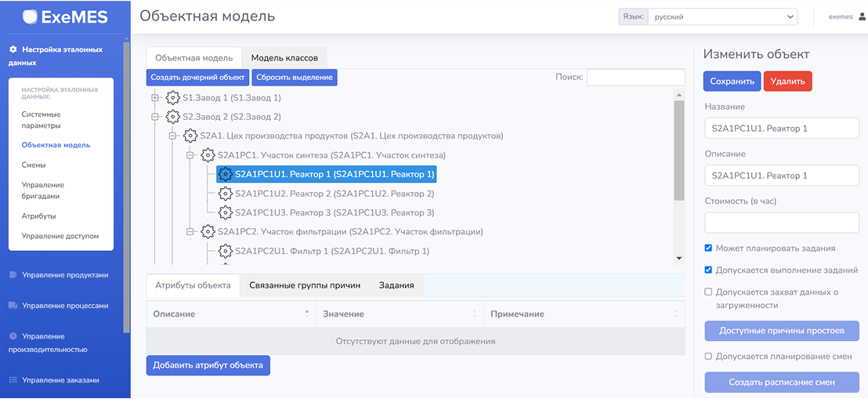Click the gear icon beside S2A1PC1U2. Реактор 2
This screenshot has height=399, width=868.
tap(226, 193)
